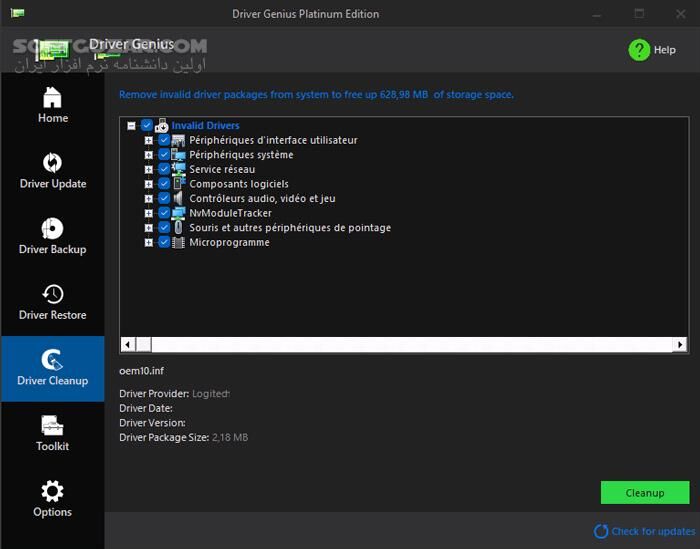
Task: Click the oem10.inf file name text
Action: [142, 370]
